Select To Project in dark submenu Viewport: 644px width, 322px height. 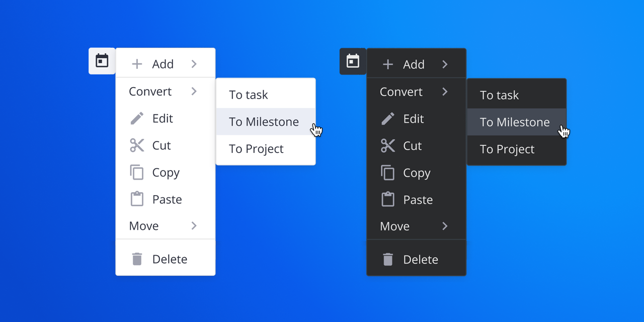pyautogui.click(x=507, y=149)
